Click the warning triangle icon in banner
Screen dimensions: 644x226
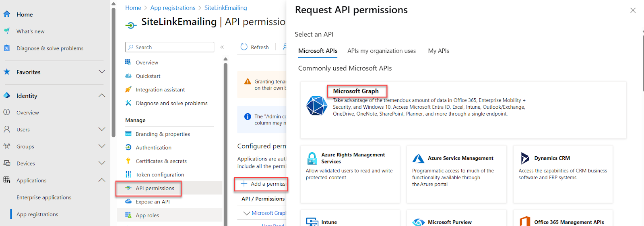click(x=248, y=81)
